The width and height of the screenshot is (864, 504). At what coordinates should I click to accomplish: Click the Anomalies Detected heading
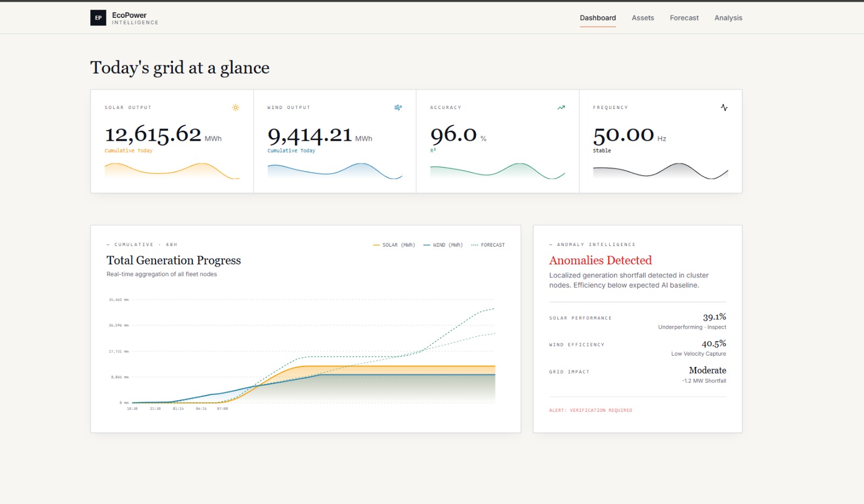coord(600,260)
